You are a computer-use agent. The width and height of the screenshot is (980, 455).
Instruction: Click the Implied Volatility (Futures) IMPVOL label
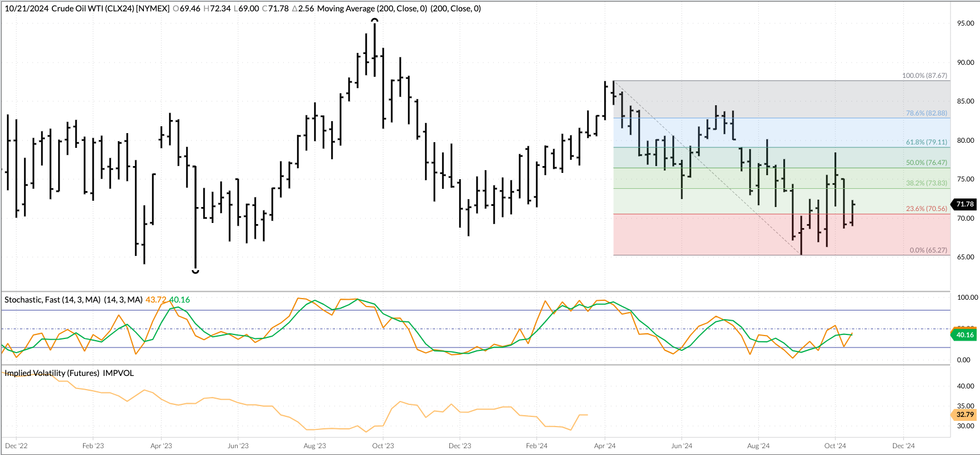(69, 373)
